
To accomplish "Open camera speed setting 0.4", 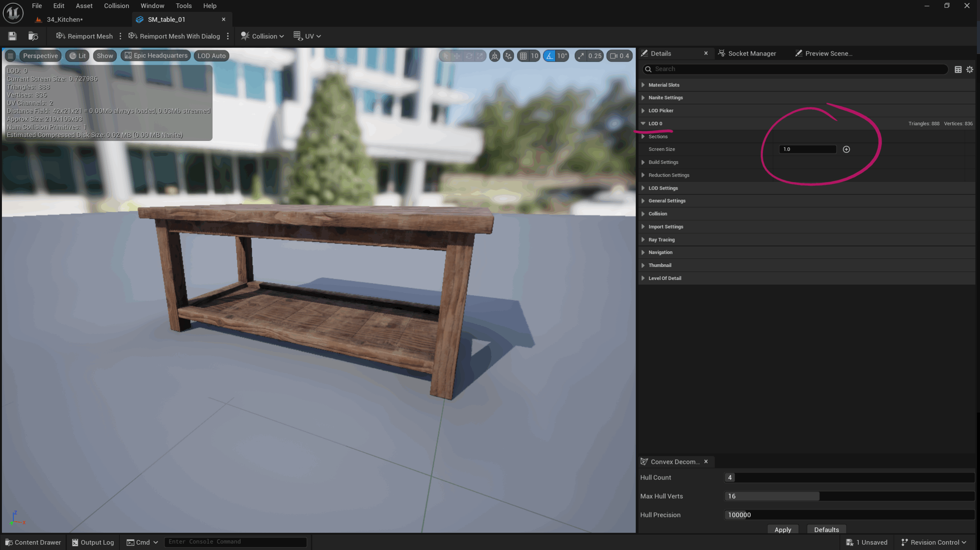I will pos(619,56).
